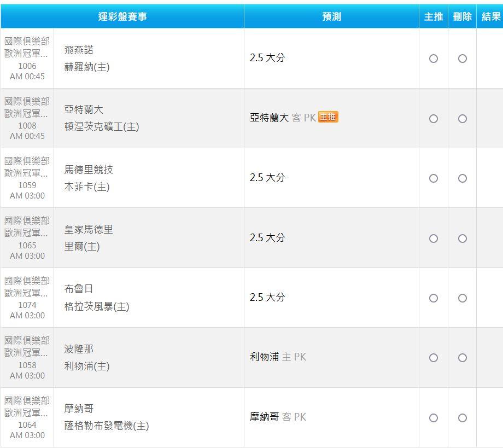This screenshot has height=448, width=503.
Task: Select 刪除 radio for 飛燕諾 vs 赫羅納 match
Action: (x=462, y=59)
